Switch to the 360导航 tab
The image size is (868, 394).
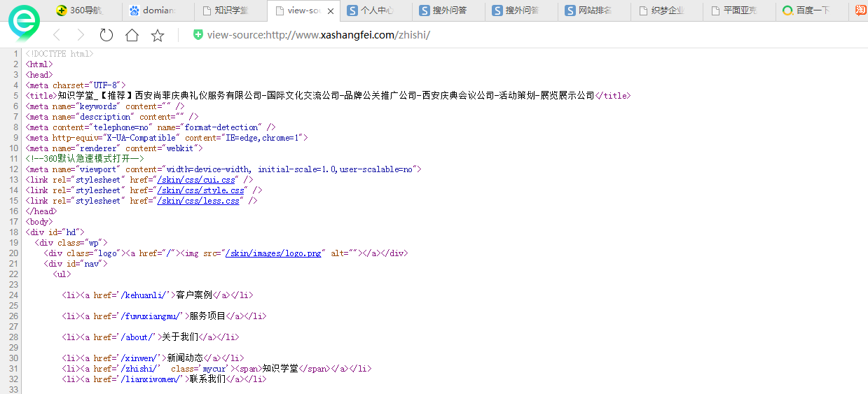pos(85,10)
